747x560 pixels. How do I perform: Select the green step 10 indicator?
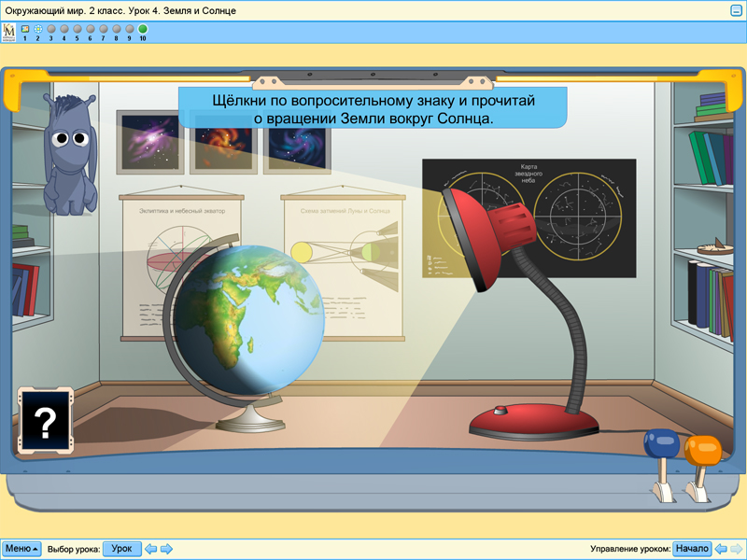tap(143, 29)
